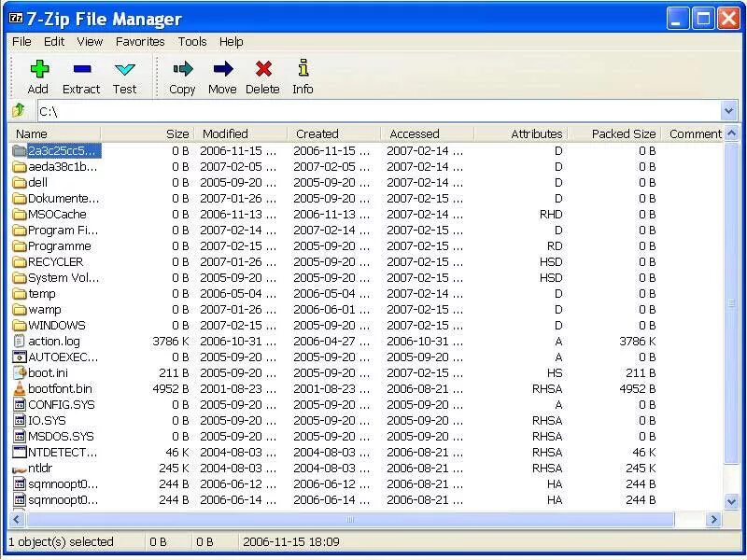Click the 3786 K size of action.log

coord(171,342)
